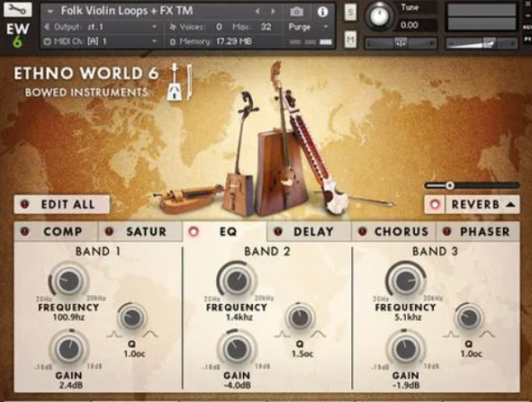This screenshot has width=532, height=402.
Task: Switch to the PHASER tab
Action: coord(477,231)
